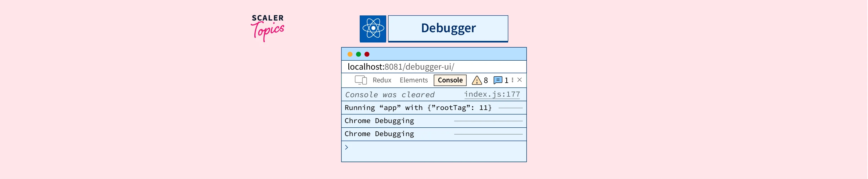
Task: Click the green window control dot
Action: coord(358,54)
